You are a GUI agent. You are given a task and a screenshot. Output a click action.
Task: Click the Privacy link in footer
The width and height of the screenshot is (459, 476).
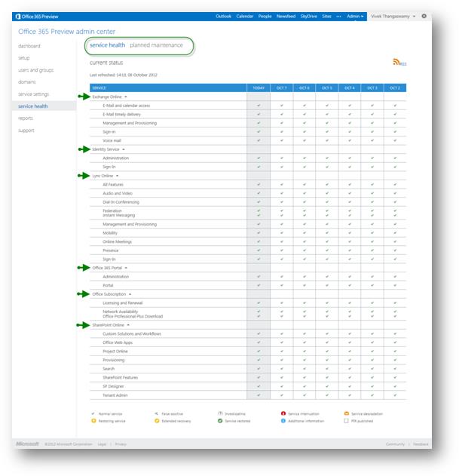(121, 444)
